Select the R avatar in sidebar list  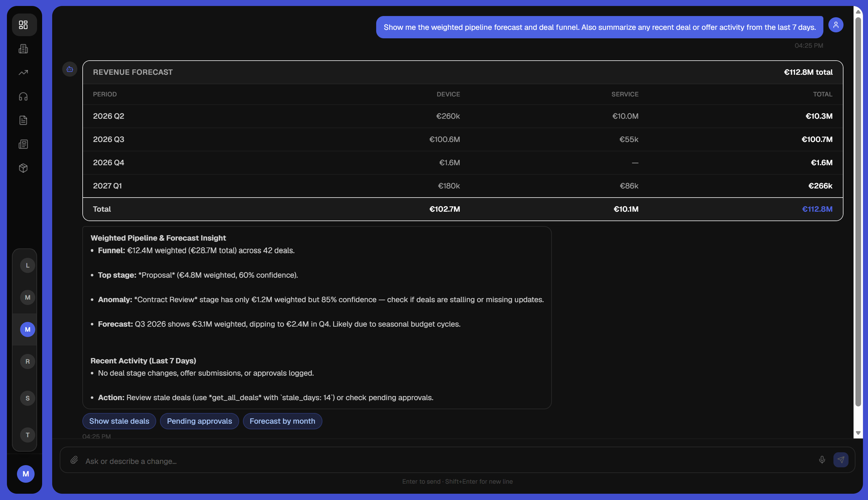pos(27,361)
